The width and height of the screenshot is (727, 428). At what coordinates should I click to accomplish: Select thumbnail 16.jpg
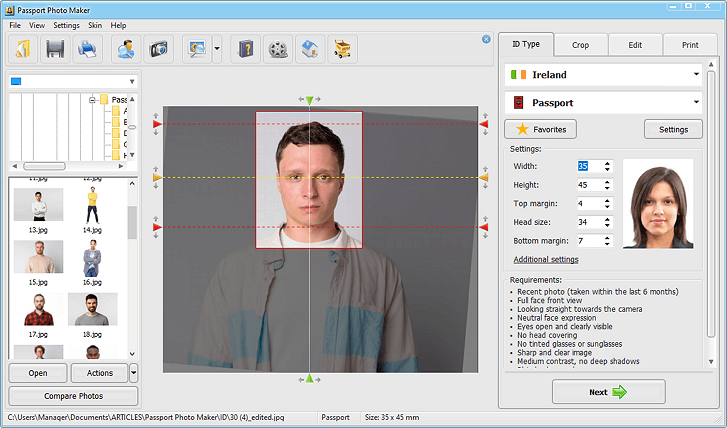[x=92, y=262]
